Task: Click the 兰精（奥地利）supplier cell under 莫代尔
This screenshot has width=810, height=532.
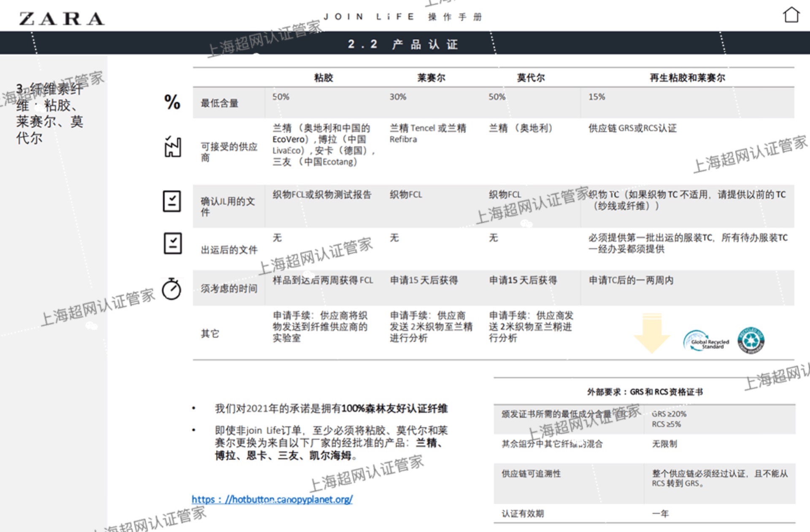Action: pyautogui.click(x=520, y=128)
